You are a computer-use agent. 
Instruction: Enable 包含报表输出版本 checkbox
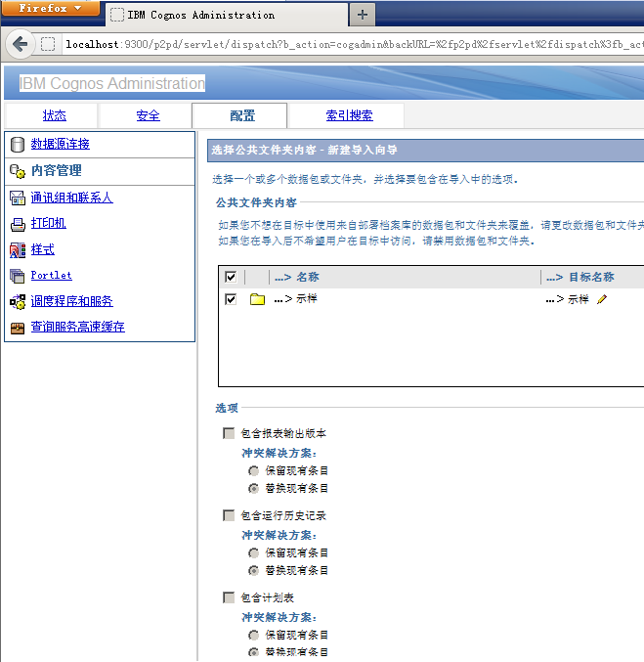tap(229, 433)
